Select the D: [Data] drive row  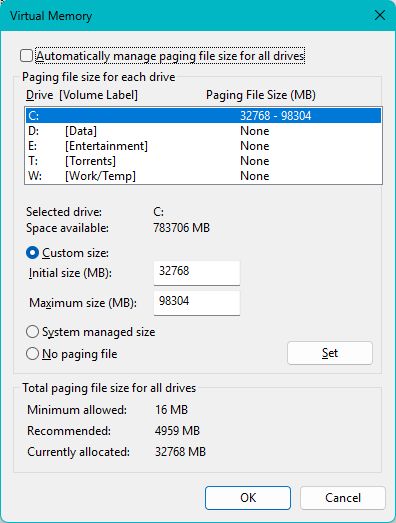point(203,131)
